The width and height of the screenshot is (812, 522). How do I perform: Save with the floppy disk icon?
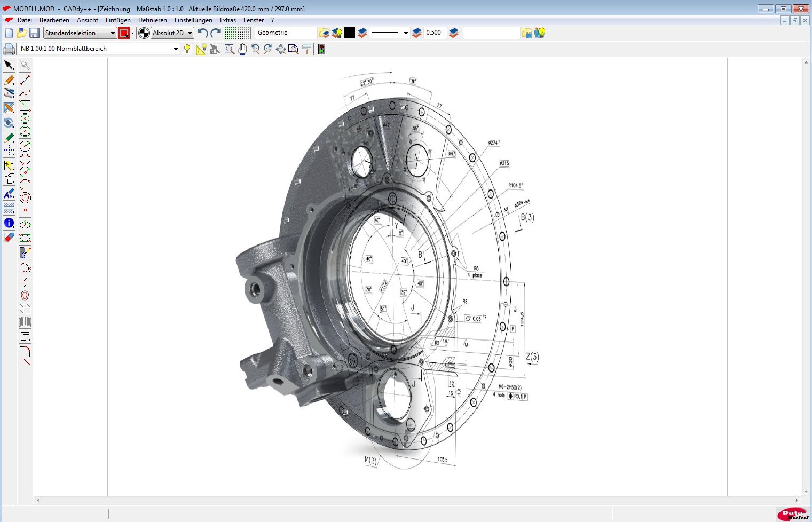(x=34, y=33)
